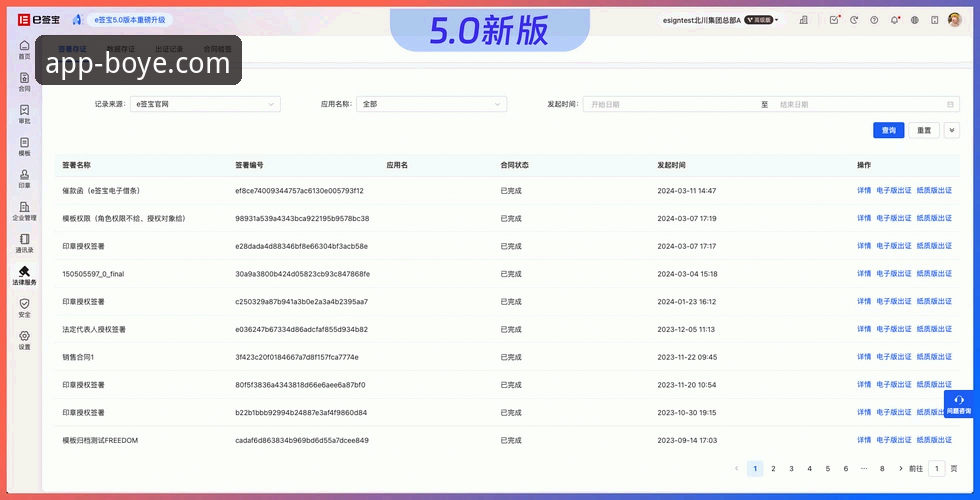Viewport: 980px width, 500px height.
Task: Open the 应用名称 dropdown showing 全部
Action: pos(431,104)
